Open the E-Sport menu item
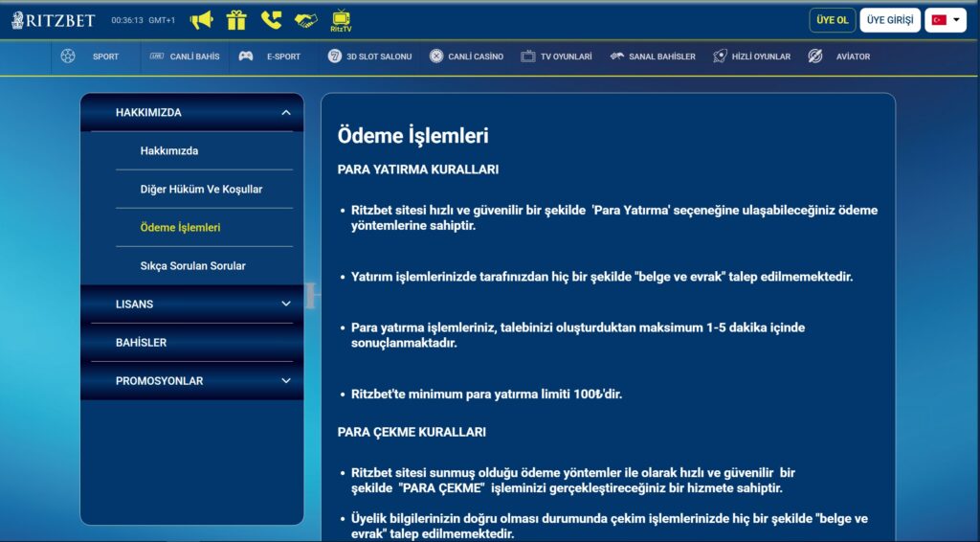 (x=283, y=56)
